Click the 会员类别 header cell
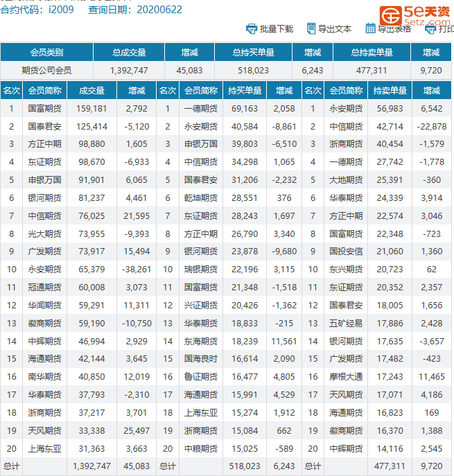The height and width of the screenshot is (476, 454). (x=46, y=52)
